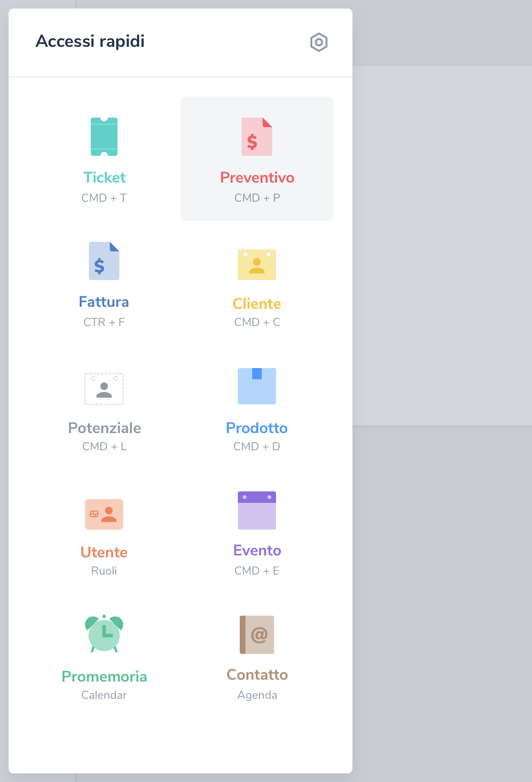The image size is (532, 782).
Task: Click the red Preventivo document icon
Action: [257, 137]
